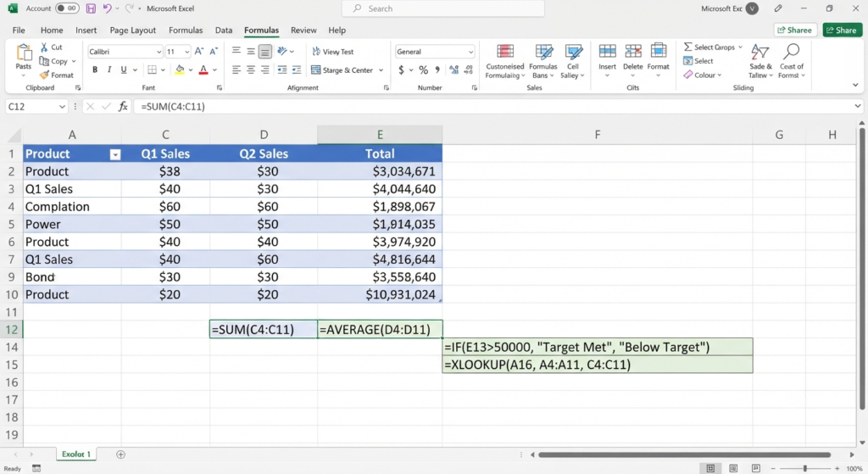
Task: Click the Percent style icon
Action: [424, 70]
